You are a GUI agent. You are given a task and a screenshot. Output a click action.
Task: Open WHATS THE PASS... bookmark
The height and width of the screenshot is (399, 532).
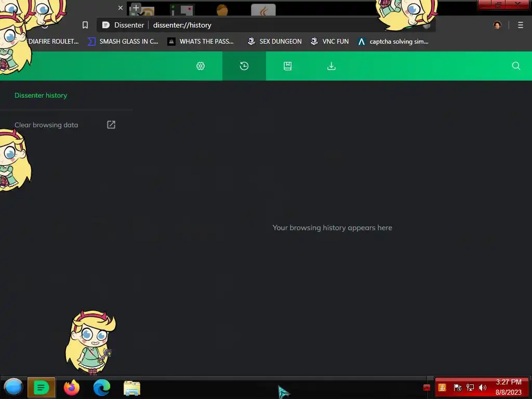coord(201,42)
